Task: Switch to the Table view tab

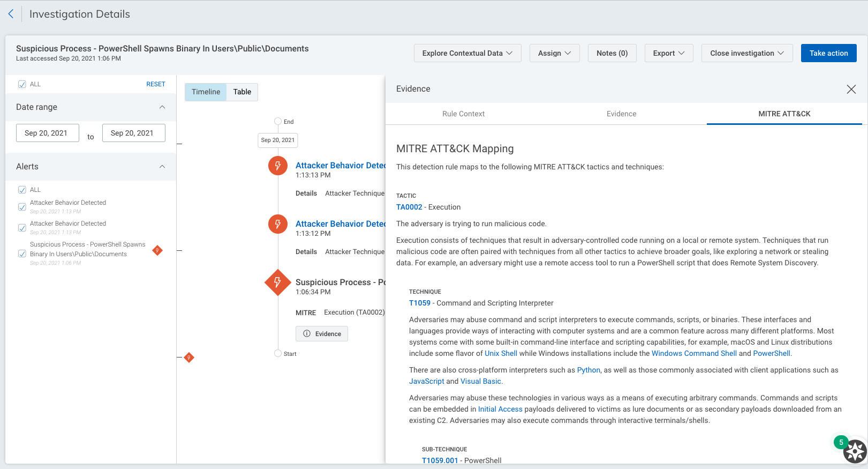Action: (242, 92)
